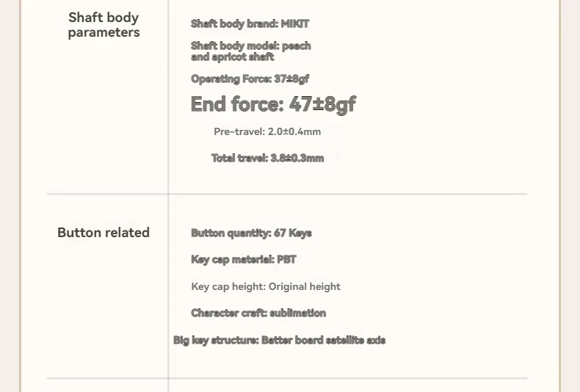This screenshot has width=580, height=392.
Task: Click the "Key cap material" label
Action: click(232, 259)
